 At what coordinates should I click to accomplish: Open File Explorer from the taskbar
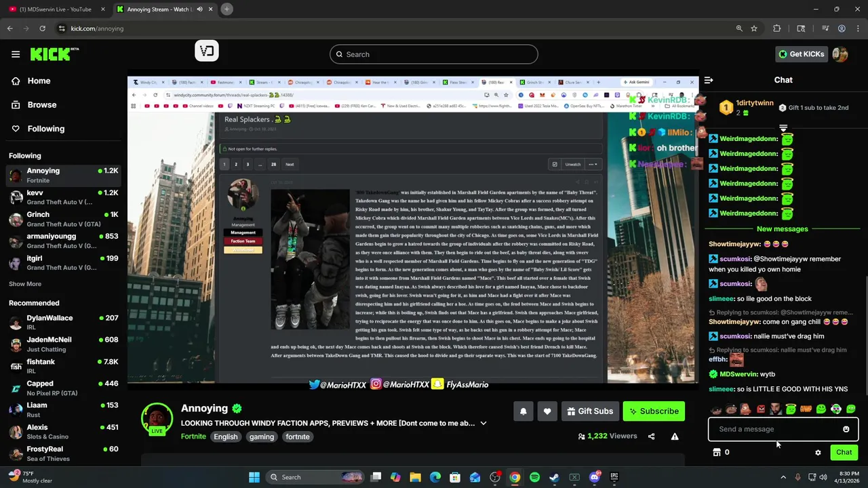click(415, 477)
